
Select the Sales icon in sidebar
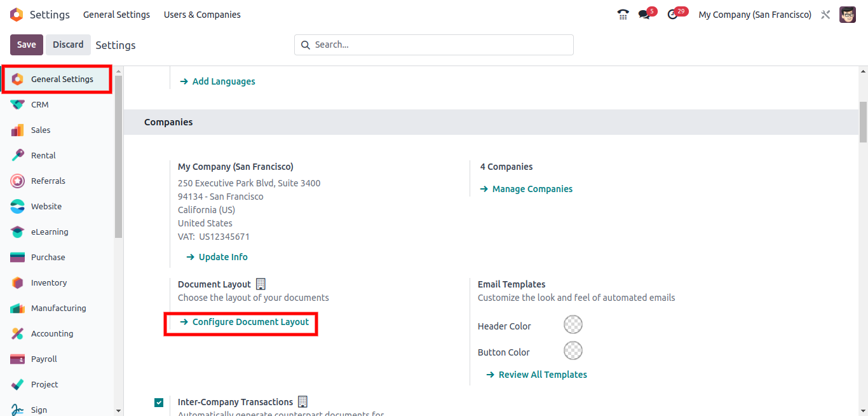pyautogui.click(x=18, y=130)
